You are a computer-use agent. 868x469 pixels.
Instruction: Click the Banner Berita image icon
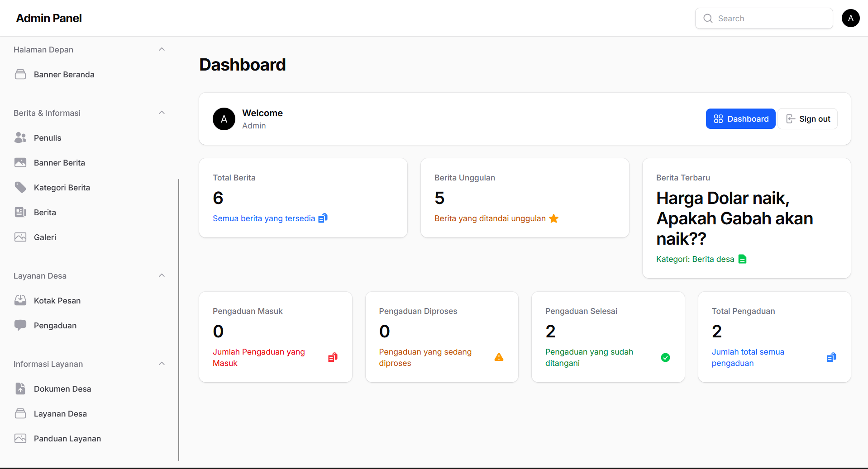pos(20,163)
